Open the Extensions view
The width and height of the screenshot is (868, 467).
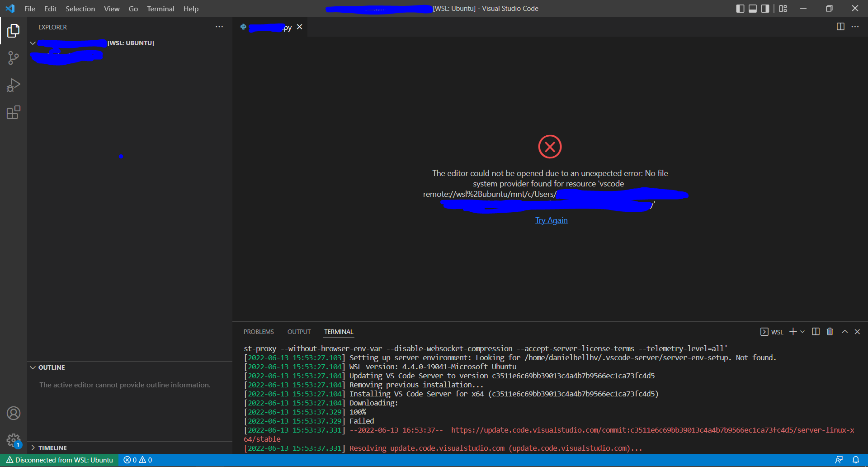click(14, 112)
